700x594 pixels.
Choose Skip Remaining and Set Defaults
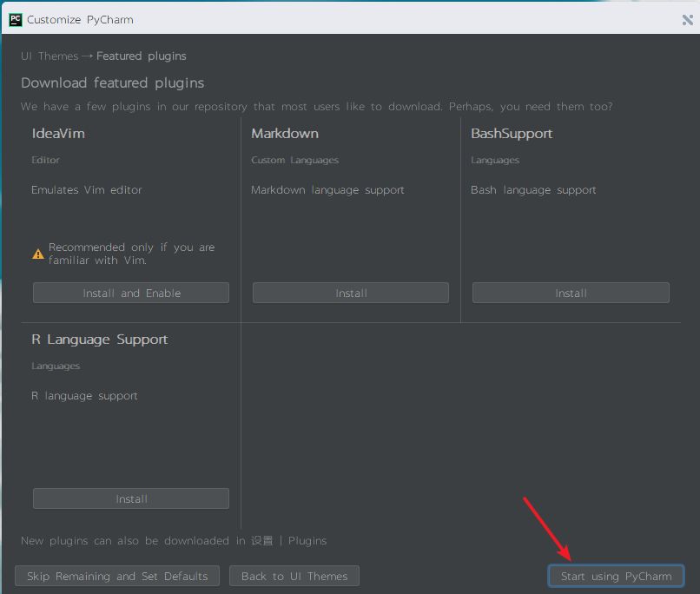pos(117,577)
